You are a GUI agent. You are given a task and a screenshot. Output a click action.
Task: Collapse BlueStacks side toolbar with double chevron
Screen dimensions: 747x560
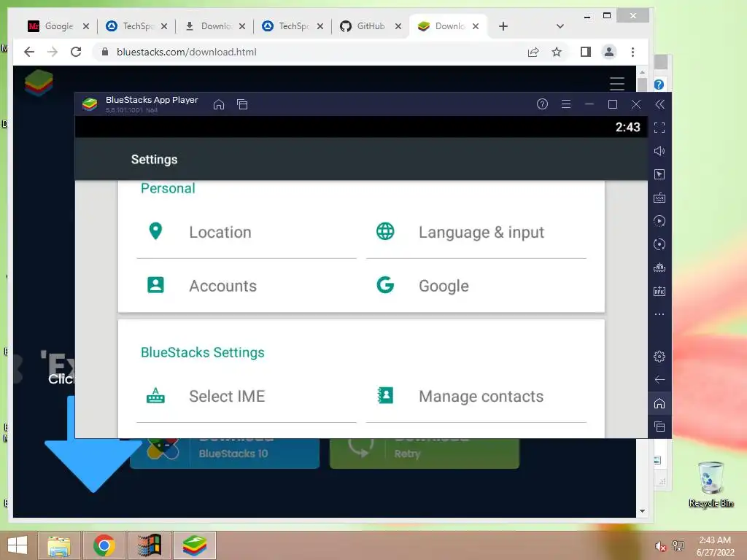[659, 104]
